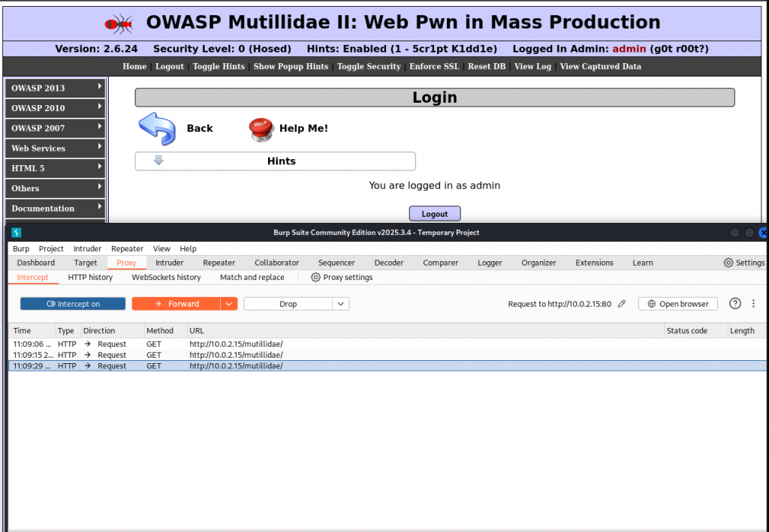Expand Web Services sidebar menu
This screenshot has height=532, width=769.
pyautogui.click(x=56, y=149)
